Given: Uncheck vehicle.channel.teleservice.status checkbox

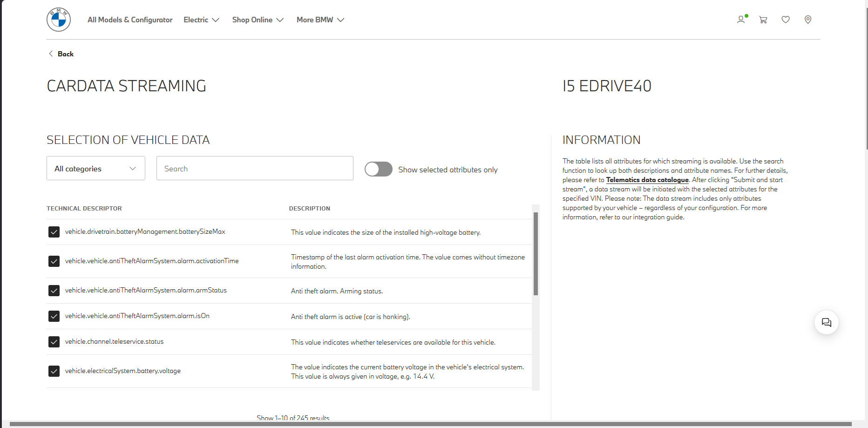Looking at the screenshot, I should coord(54,342).
